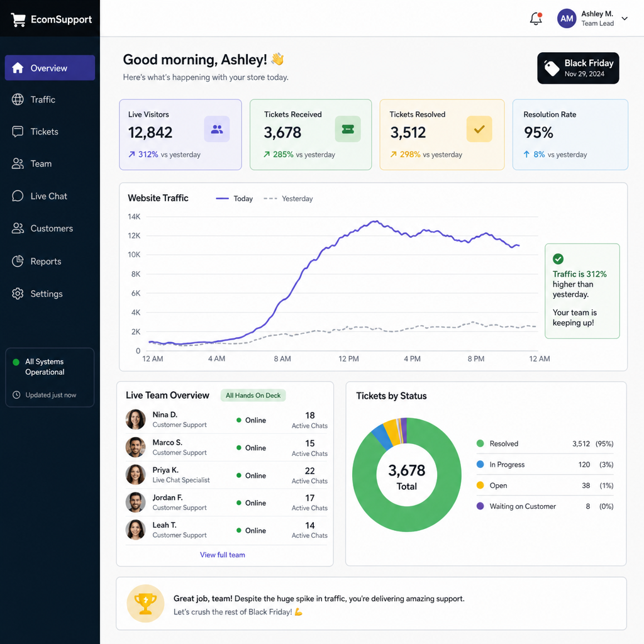
Task: Click the Tickets Received value 3,678
Action: click(282, 133)
